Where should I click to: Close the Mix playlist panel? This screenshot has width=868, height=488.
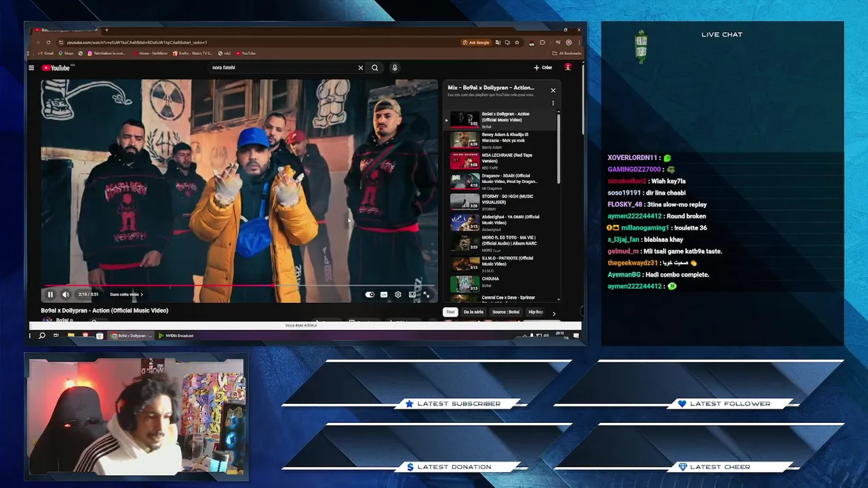pyautogui.click(x=553, y=90)
